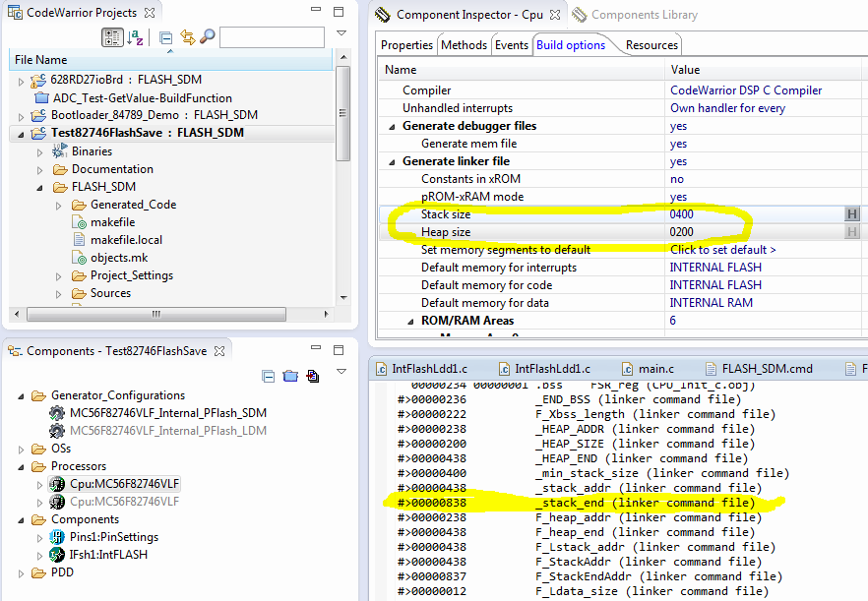Screen dimensions: 868x601
Task: Open the Methods tab
Action: [x=464, y=45]
